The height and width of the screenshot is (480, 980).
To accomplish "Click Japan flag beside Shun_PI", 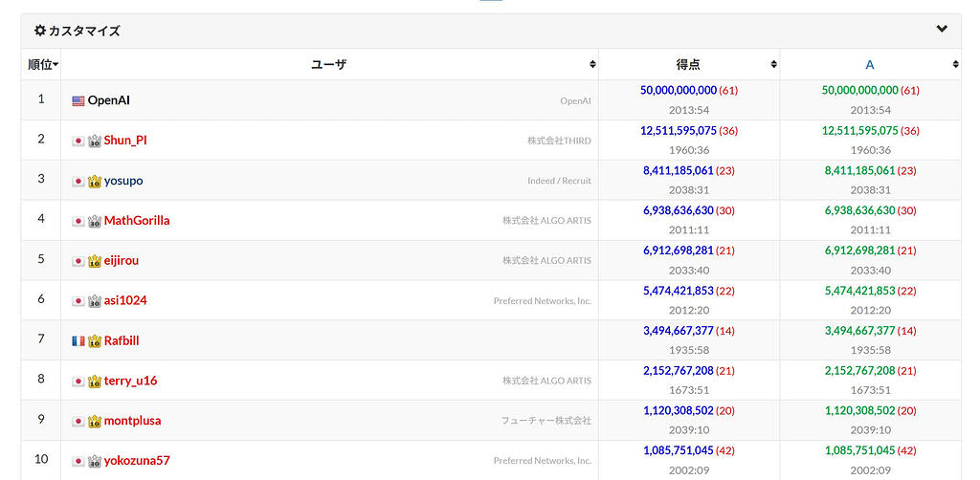I will [x=78, y=142].
